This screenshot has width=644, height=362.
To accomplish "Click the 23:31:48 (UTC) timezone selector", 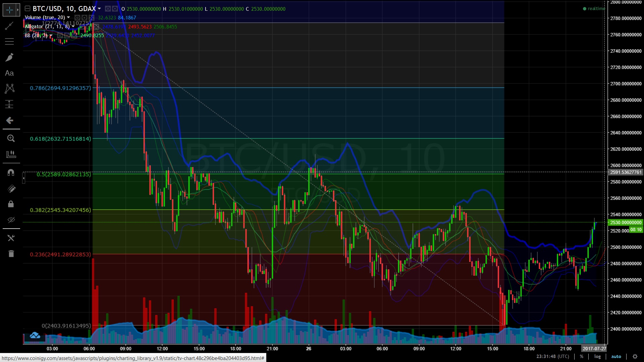I will pos(553,357).
